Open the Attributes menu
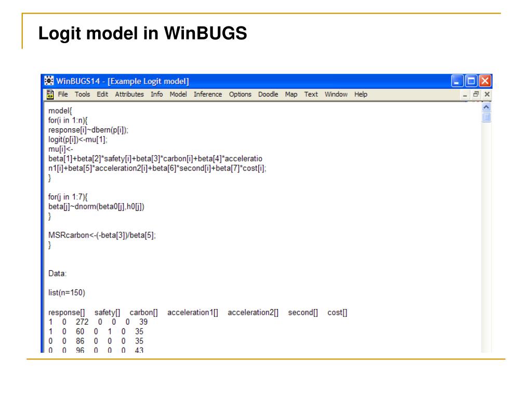Screen dimensions: 532x399 pos(129,95)
